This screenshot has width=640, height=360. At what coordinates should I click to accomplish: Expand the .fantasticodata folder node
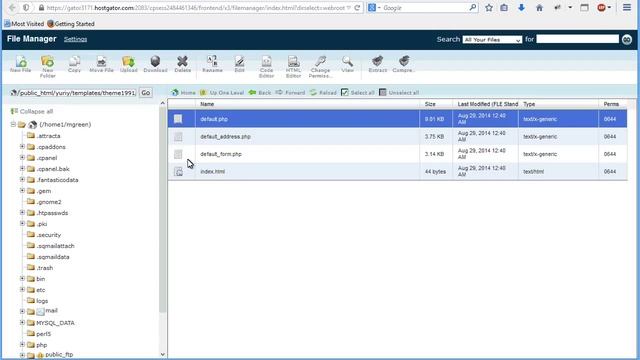[x=22, y=180]
